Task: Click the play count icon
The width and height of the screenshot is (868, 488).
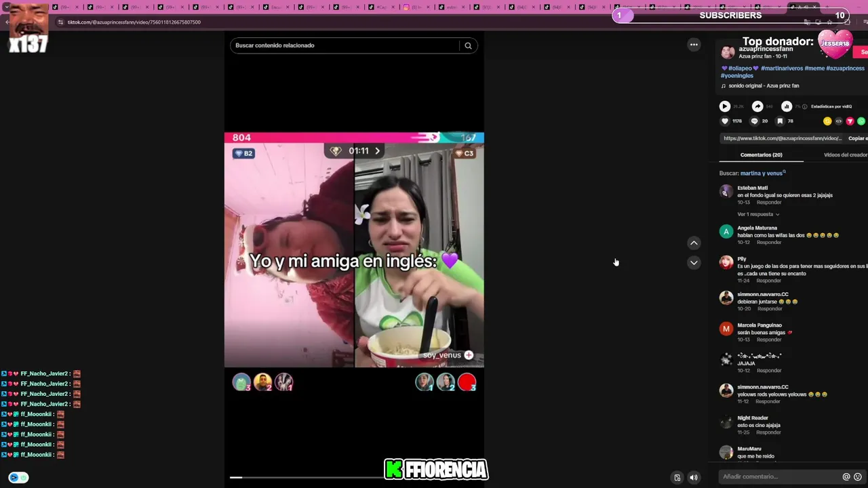Action: tap(725, 106)
